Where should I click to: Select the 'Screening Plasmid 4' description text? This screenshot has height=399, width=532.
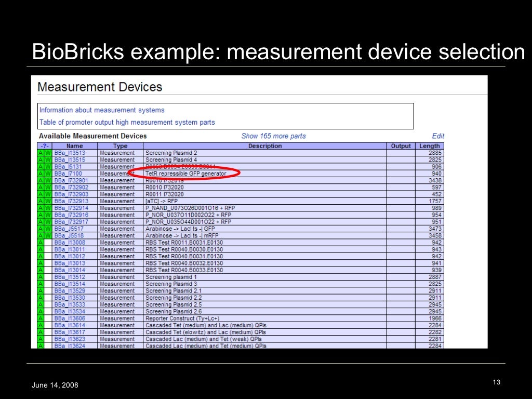[x=171, y=160]
